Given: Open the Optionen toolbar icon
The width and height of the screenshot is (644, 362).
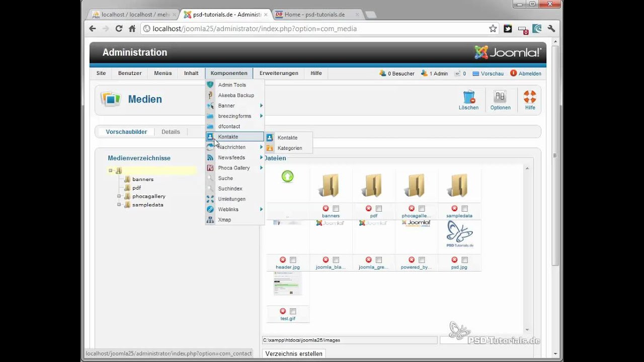Looking at the screenshot, I should click(x=500, y=97).
